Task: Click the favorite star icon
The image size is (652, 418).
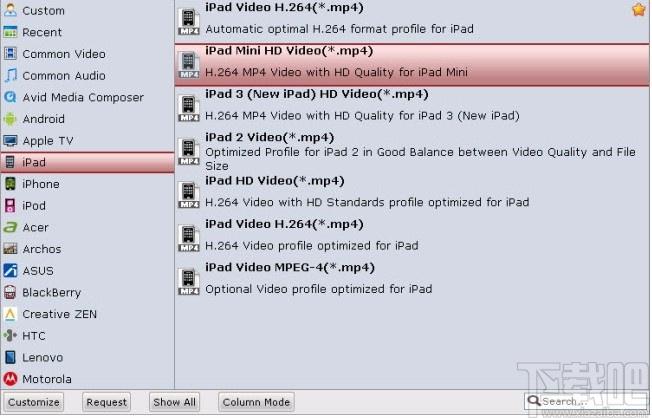Action: point(639,9)
